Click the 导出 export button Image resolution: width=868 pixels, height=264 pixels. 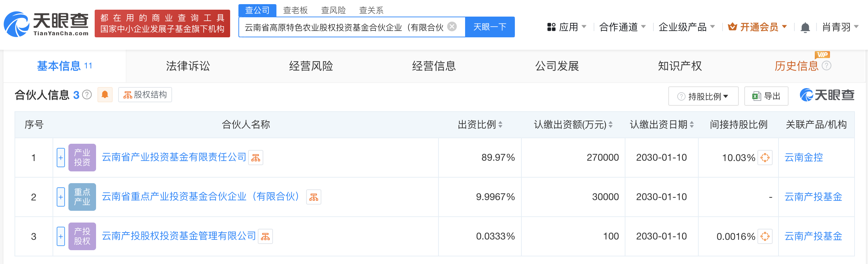tap(766, 96)
